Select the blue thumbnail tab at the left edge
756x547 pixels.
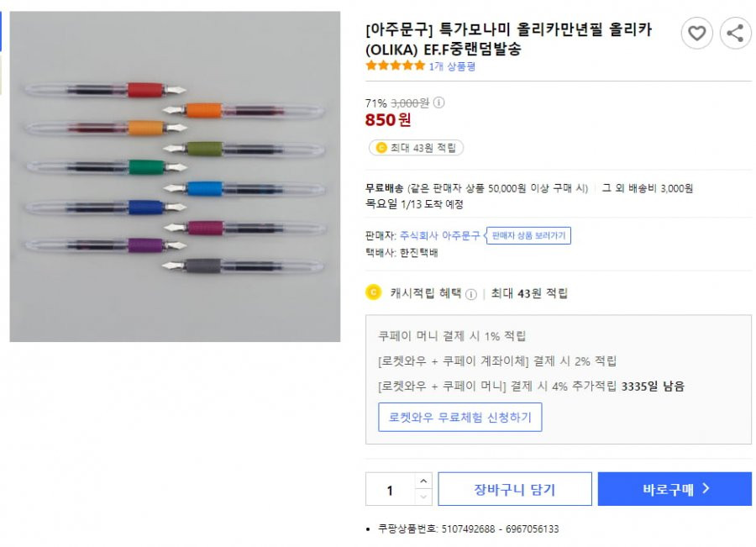tap(1, 31)
